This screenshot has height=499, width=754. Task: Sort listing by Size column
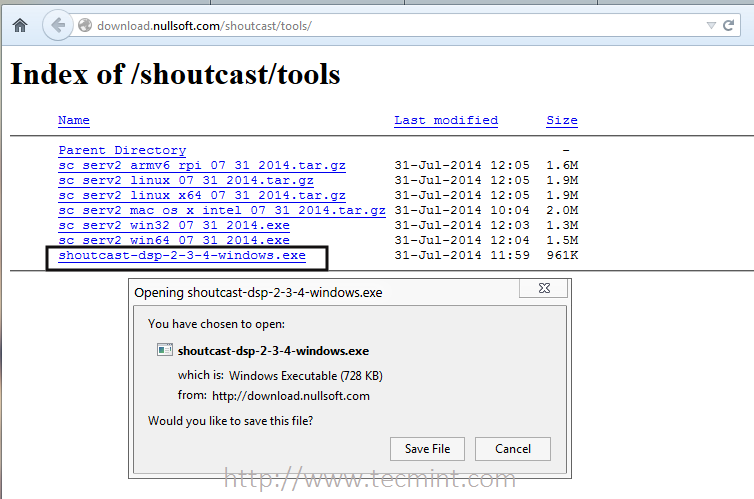562,120
